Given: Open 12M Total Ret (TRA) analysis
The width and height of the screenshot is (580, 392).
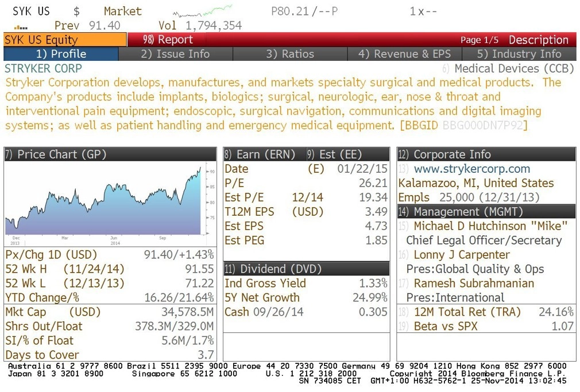Looking at the screenshot, I should coord(467,312).
